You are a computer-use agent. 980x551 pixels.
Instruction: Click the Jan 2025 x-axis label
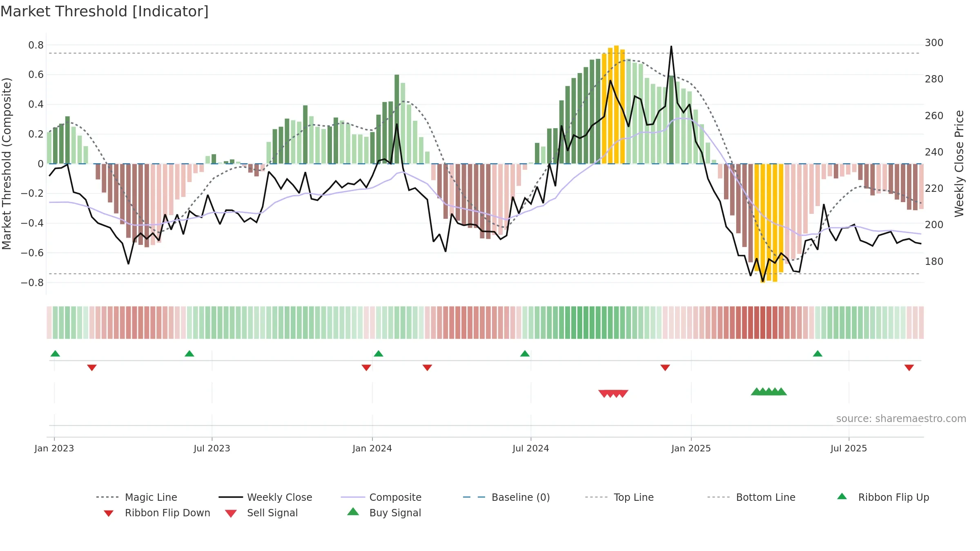tap(691, 448)
